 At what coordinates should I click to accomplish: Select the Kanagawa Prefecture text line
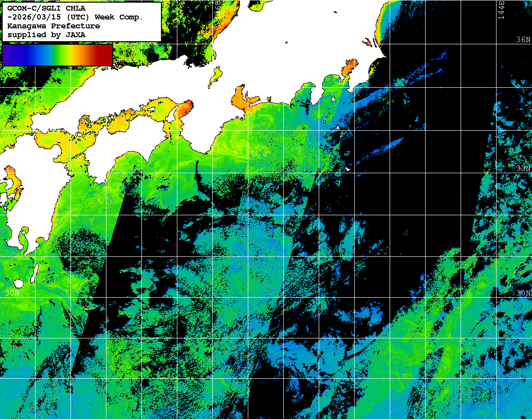pos(53,26)
